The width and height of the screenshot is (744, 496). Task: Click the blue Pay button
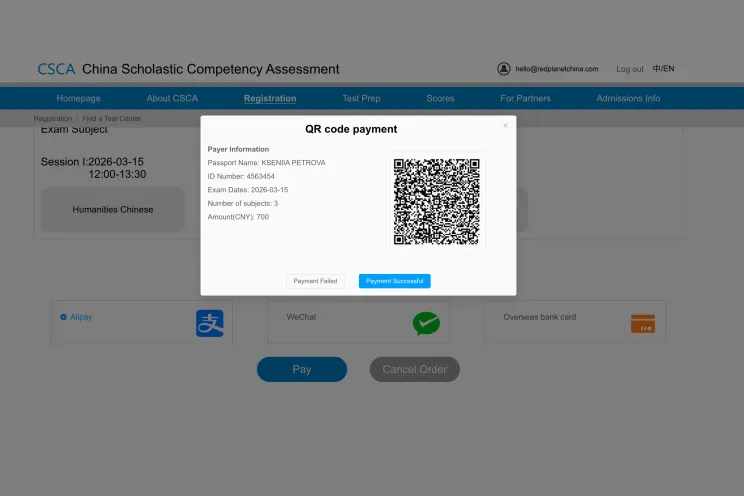pyautogui.click(x=302, y=369)
